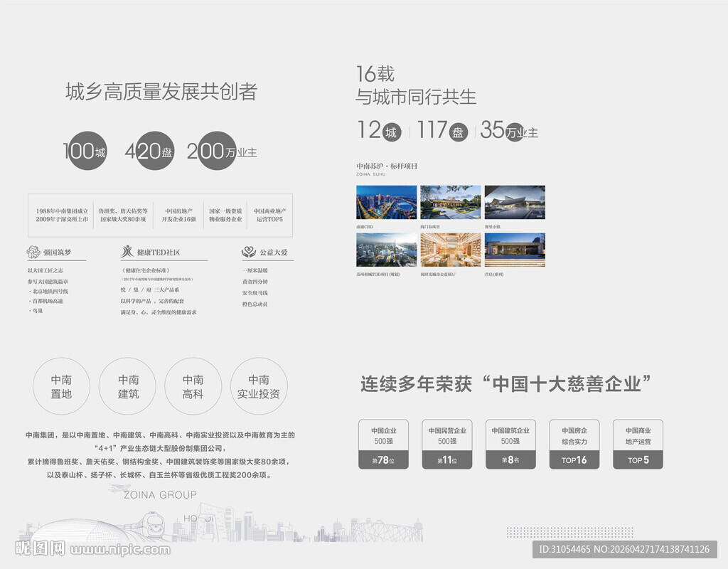Select the 中南高科 circle

coord(193,386)
